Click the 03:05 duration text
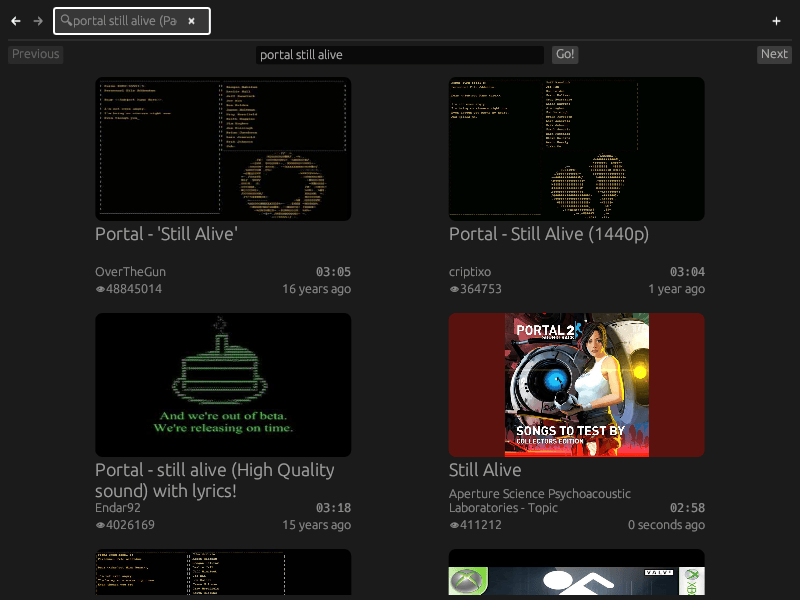Viewport: 800px width, 600px height. (x=333, y=272)
